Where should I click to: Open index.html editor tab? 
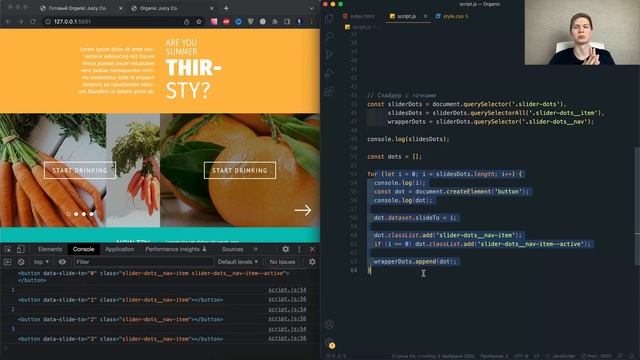[359, 16]
